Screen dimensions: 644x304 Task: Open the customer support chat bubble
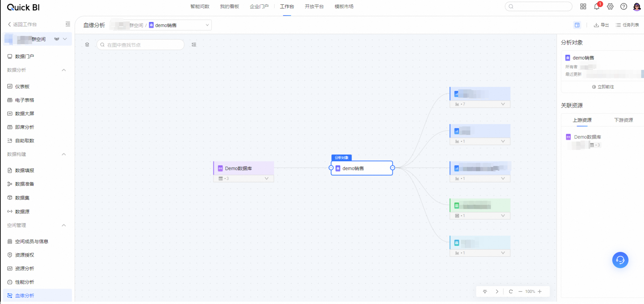pos(620,260)
